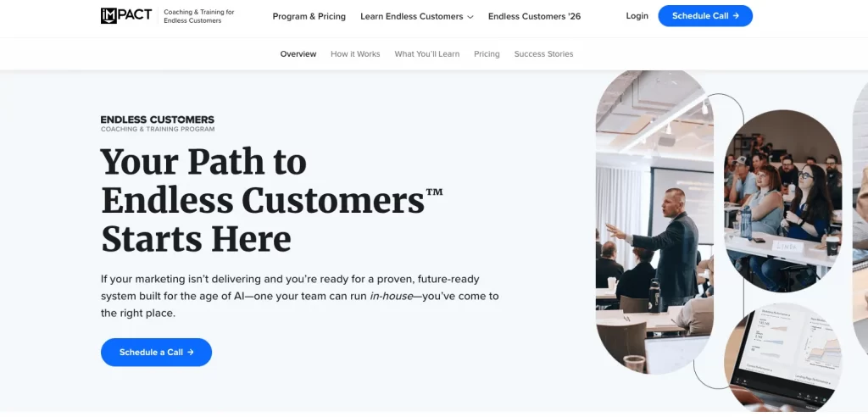Click the arrow icon in the header Schedule Call button
868x417 pixels.
pos(736,16)
